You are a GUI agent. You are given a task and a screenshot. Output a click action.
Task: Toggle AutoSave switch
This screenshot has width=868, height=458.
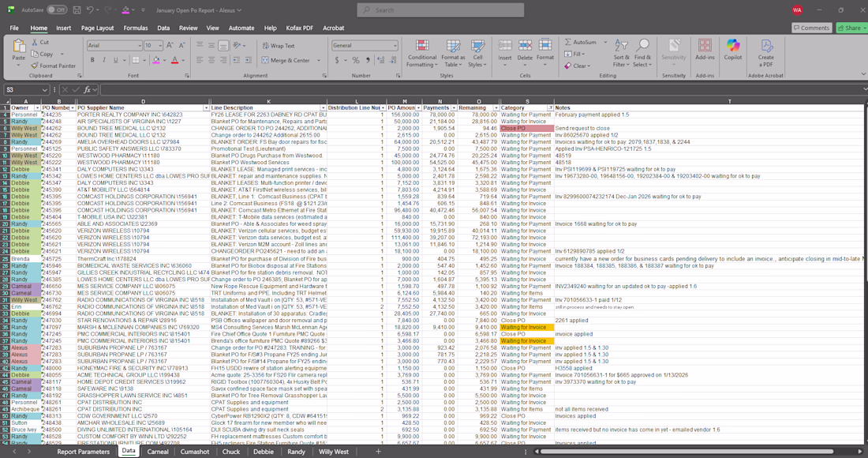coord(57,10)
